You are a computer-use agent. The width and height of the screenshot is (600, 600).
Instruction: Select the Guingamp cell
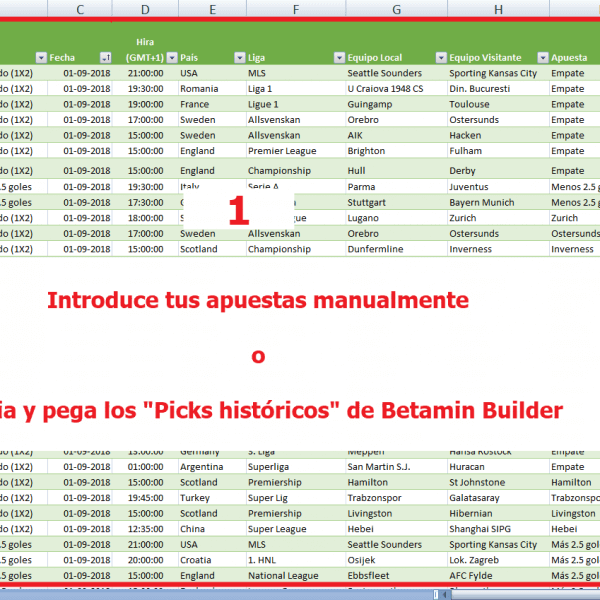(x=396, y=104)
